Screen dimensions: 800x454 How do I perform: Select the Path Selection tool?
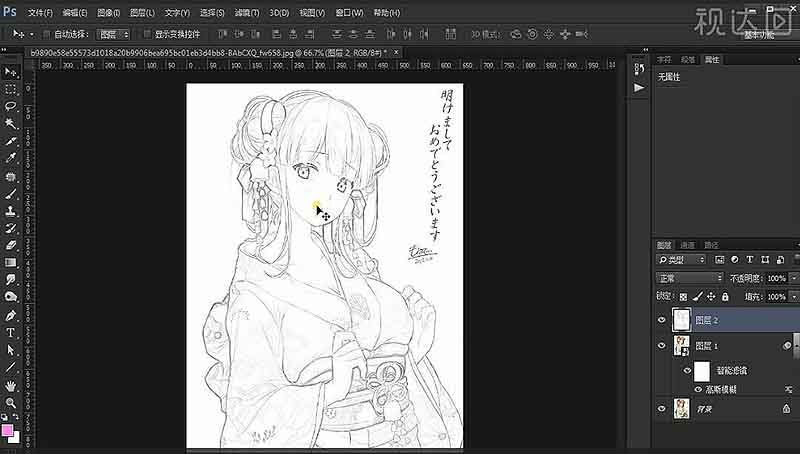tap(10, 350)
